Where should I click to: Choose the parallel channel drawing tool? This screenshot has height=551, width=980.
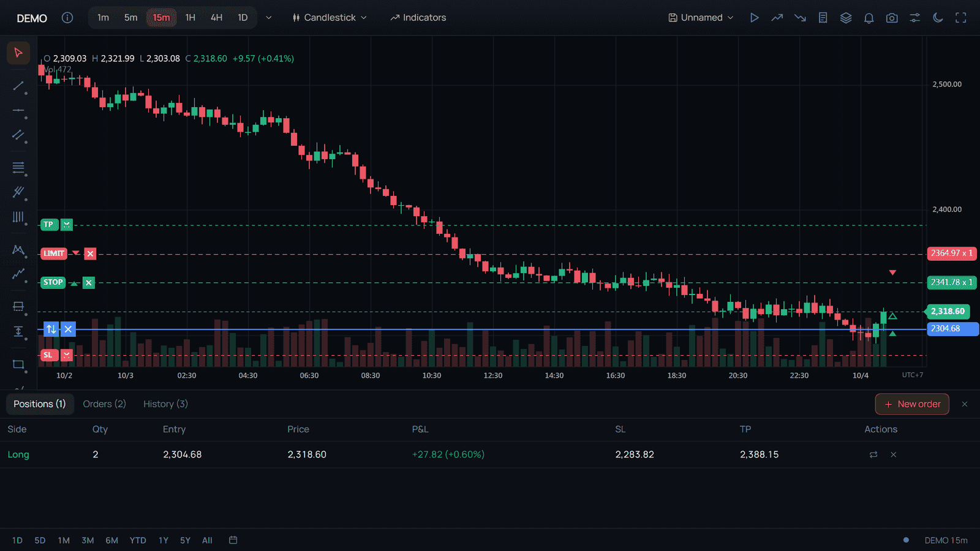(18, 135)
